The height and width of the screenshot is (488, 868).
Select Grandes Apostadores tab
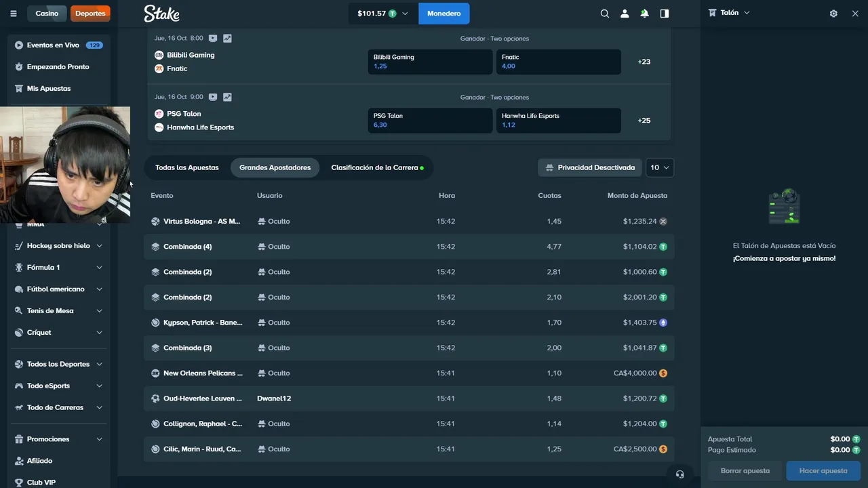275,167
